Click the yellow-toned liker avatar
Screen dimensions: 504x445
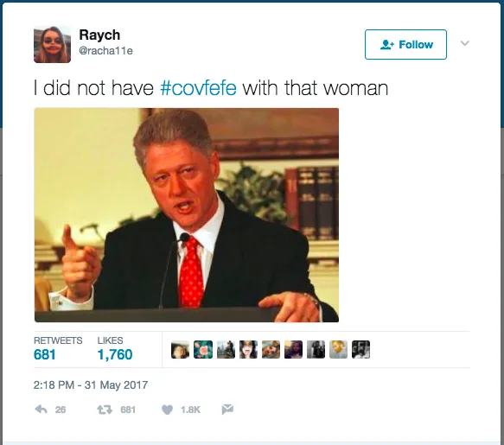pos(338,349)
